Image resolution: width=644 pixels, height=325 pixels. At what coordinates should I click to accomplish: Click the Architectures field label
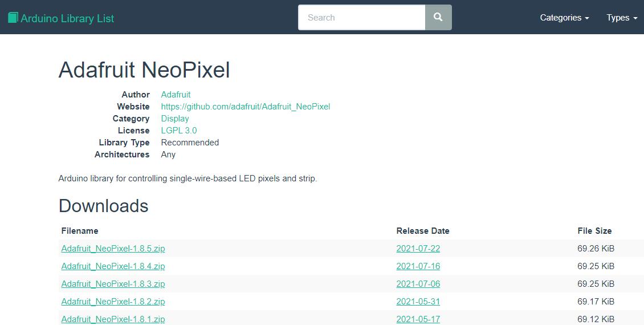click(x=122, y=155)
